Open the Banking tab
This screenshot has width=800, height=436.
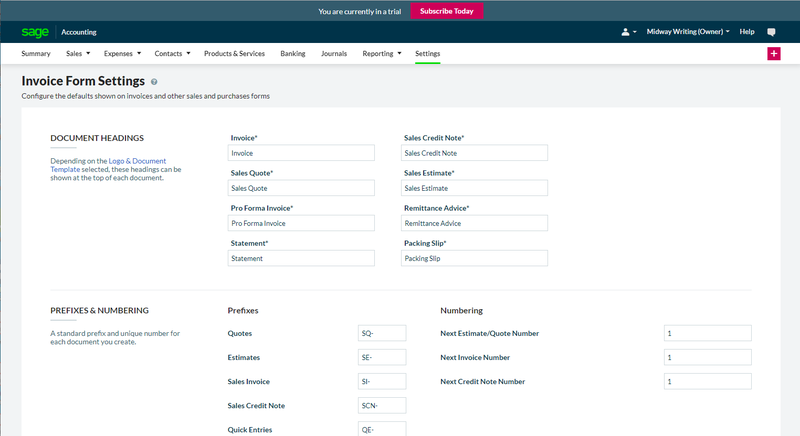pos(293,54)
